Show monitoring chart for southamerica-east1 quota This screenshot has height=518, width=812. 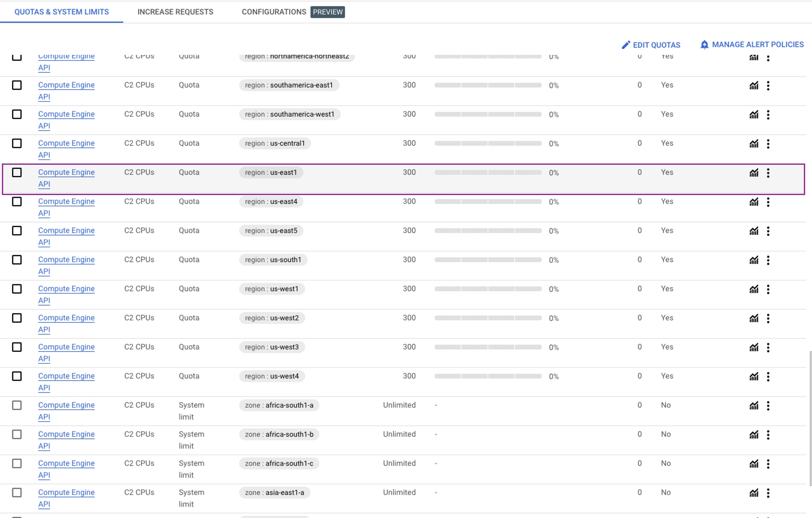coord(754,86)
